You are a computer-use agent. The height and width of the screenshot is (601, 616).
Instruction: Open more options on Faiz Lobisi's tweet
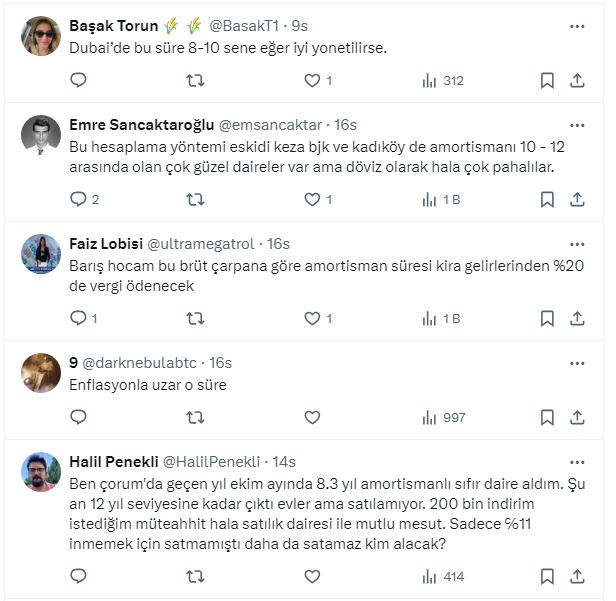[x=577, y=244]
